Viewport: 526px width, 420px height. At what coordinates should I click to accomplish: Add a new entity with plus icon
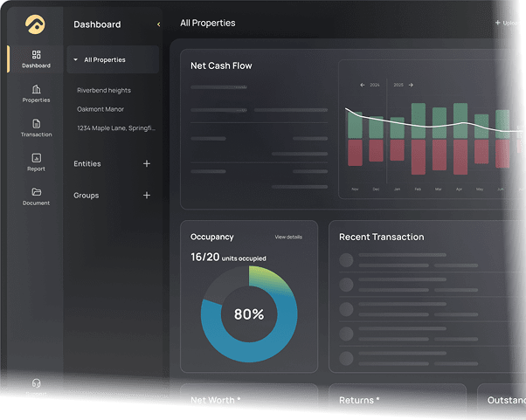point(146,163)
